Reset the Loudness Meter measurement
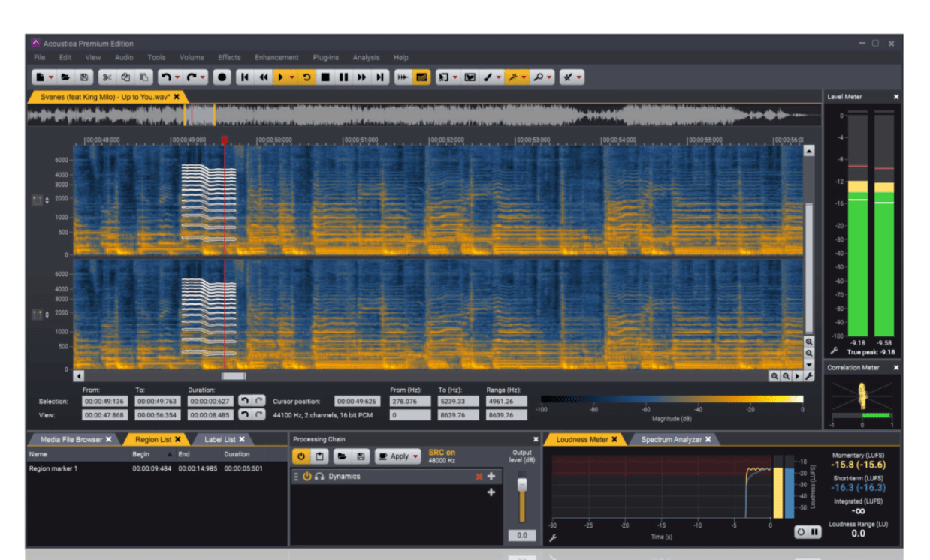The height and width of the screenshot is (560, 930). point(801,531)
